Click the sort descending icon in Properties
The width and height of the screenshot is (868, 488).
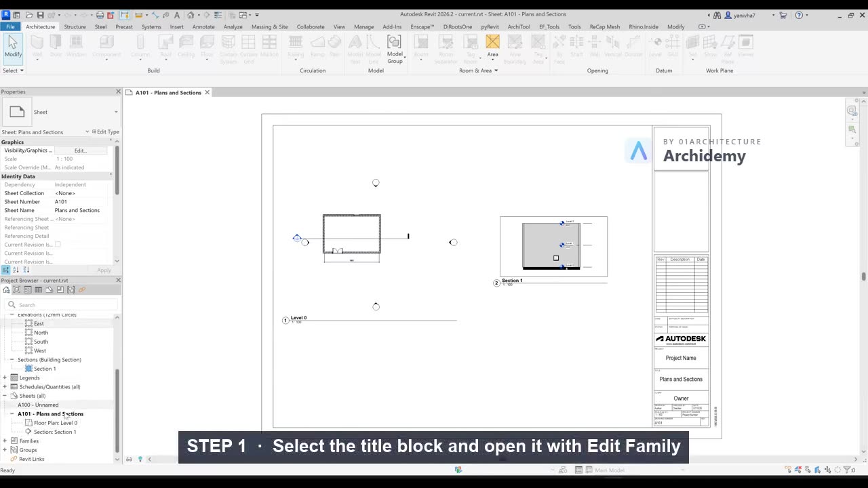tap(24, 270)
